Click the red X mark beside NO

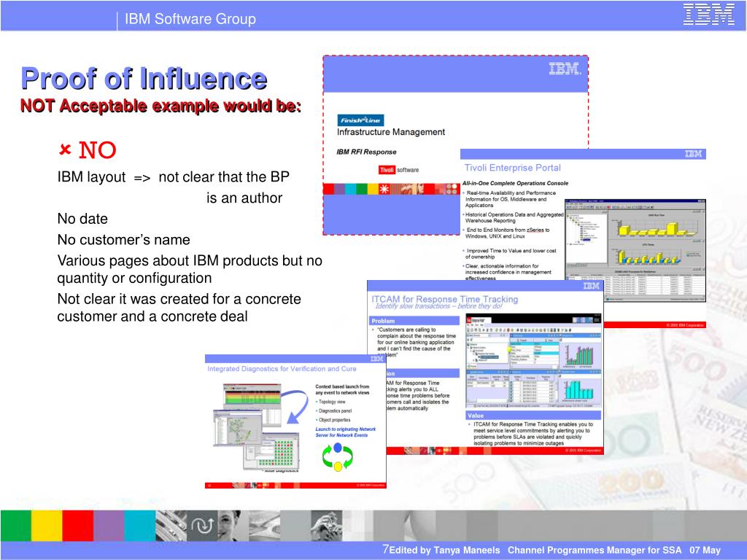[65, 149]
